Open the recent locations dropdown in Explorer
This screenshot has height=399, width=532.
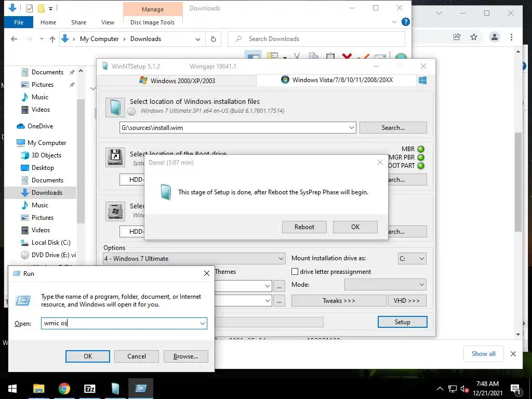pos(42,38)
